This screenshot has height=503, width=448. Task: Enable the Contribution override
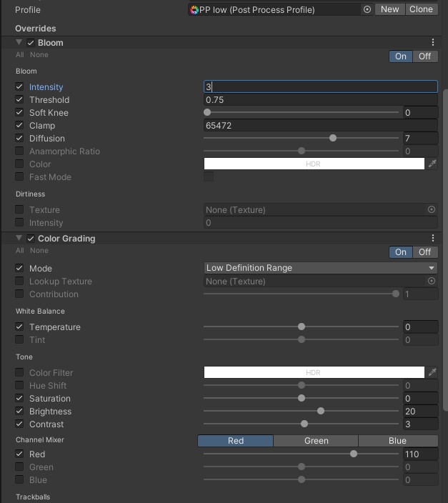(x=19, y=294)
